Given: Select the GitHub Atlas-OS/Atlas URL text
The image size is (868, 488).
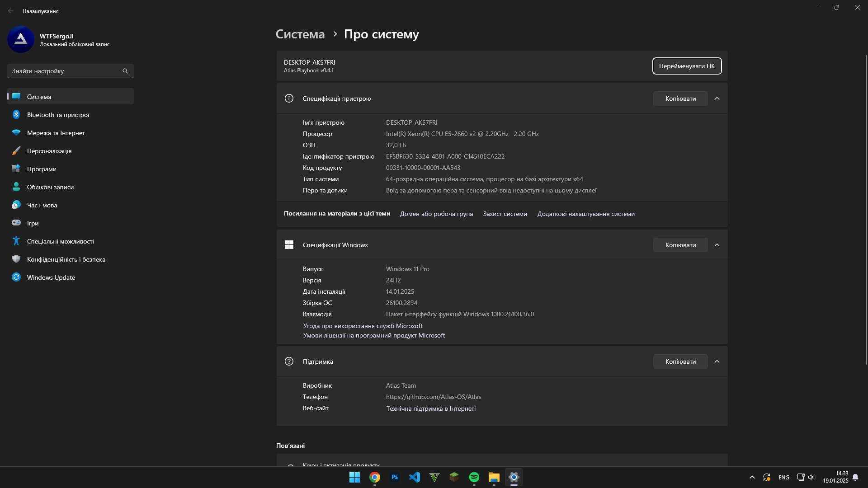Looking at the screenshot, I should tap(434, 397).
